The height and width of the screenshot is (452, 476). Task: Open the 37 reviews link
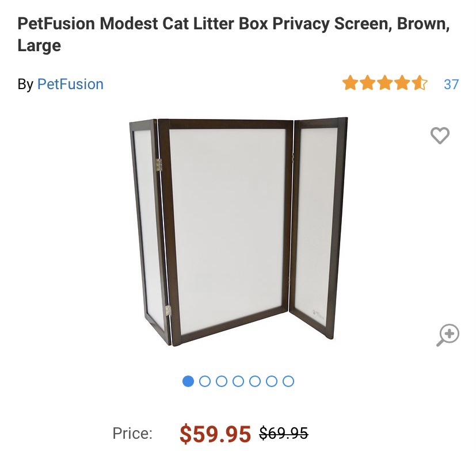coord(451,85)
